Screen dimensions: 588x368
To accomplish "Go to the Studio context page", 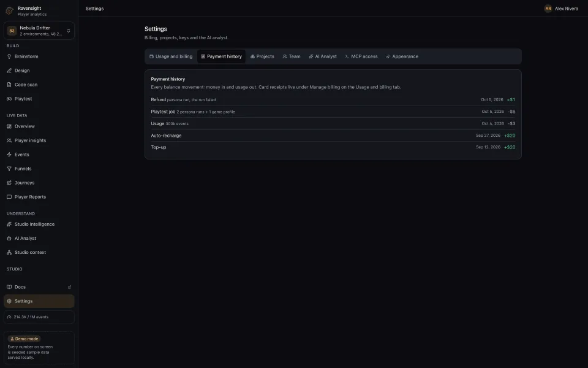I will point(39,252).
